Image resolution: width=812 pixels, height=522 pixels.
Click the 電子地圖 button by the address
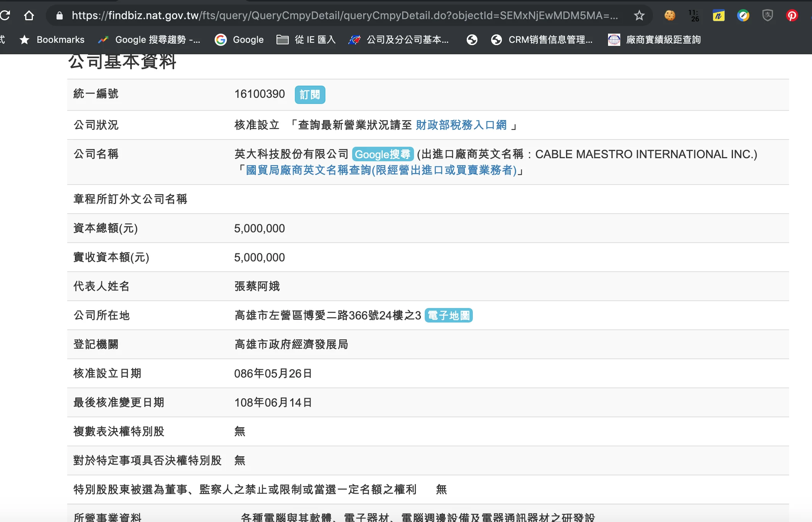(448, 316)
